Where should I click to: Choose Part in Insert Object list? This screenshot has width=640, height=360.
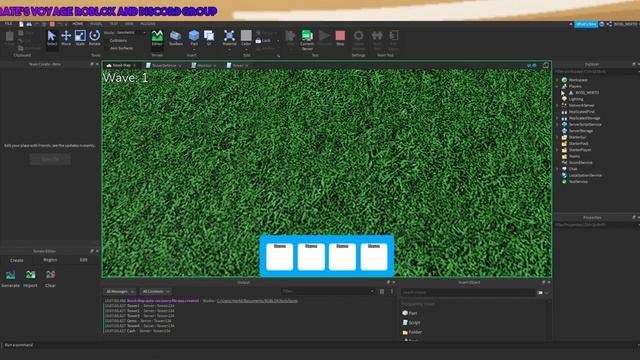tap(410, 313)
